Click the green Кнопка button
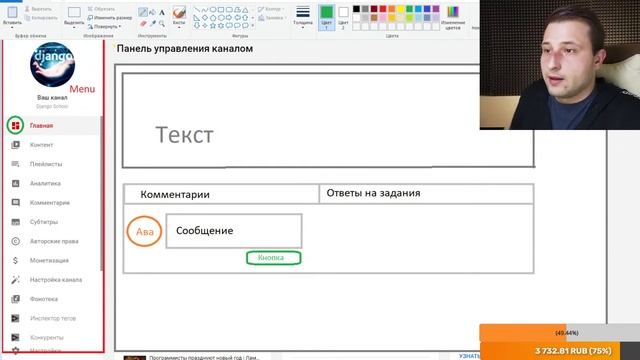 coord(273,258)
